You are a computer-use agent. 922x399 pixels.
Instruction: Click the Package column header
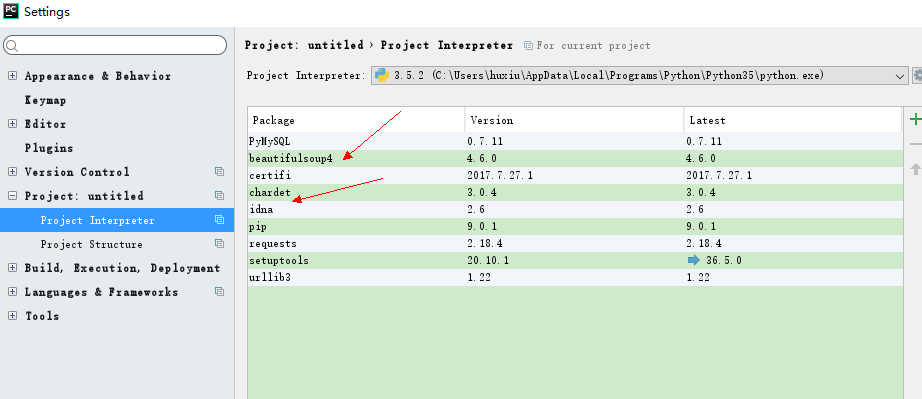pos(356,120)
